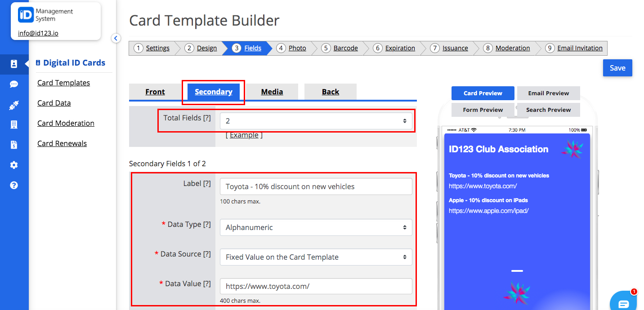Collapse the sidebar using the chevron arrow
This screenshot has width=644, height=310.
[116, 38]
